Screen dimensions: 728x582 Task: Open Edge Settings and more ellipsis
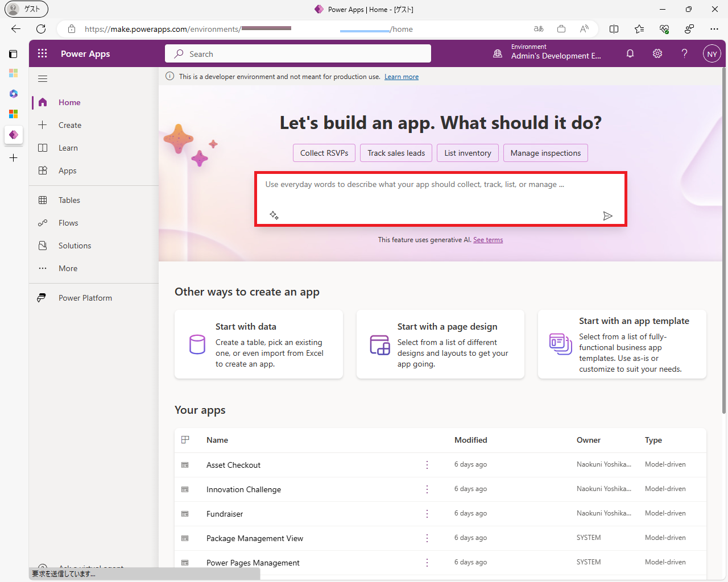pos(714,29)
